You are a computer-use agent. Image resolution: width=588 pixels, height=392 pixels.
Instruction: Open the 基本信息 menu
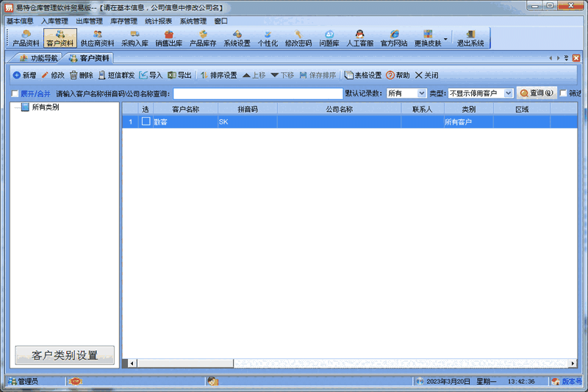(x=21, y=21)
